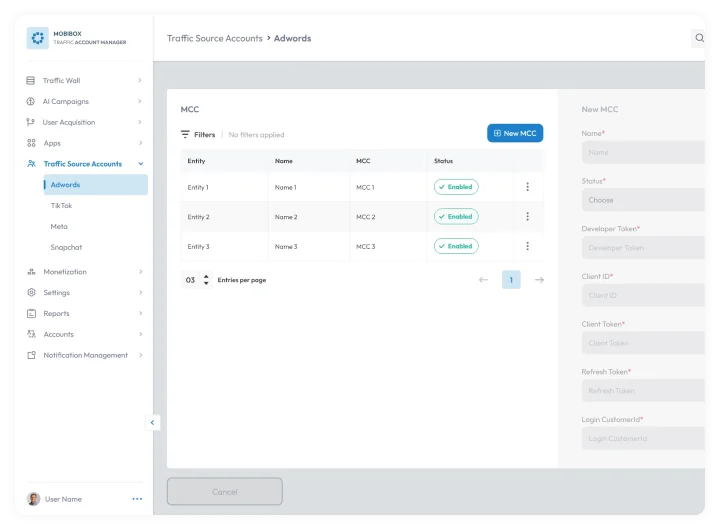Viewport: 720px width, 530px height.
Task: Click the Name input field
Action: [643, 152]
